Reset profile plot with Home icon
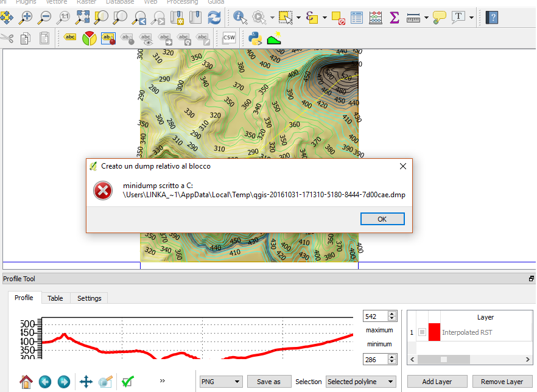Image resolution: width=537 pixels, height=392 pixels. (x=26, y=382)
